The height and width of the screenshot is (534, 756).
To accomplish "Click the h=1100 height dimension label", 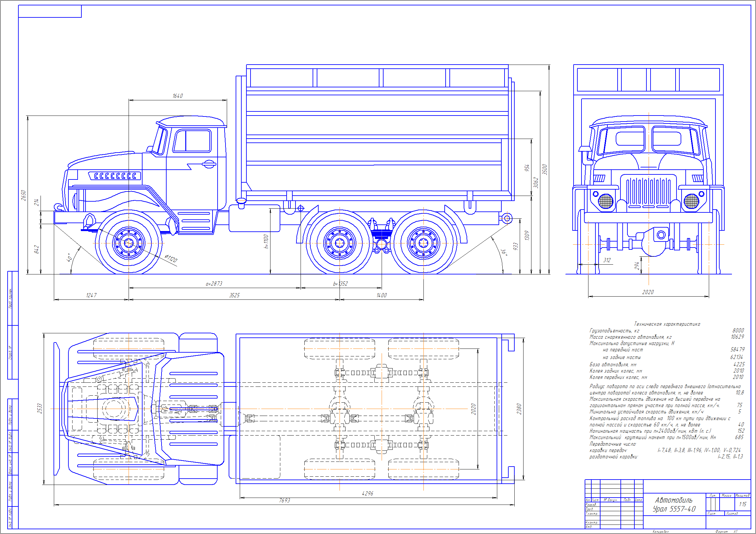I will point(266,242).
